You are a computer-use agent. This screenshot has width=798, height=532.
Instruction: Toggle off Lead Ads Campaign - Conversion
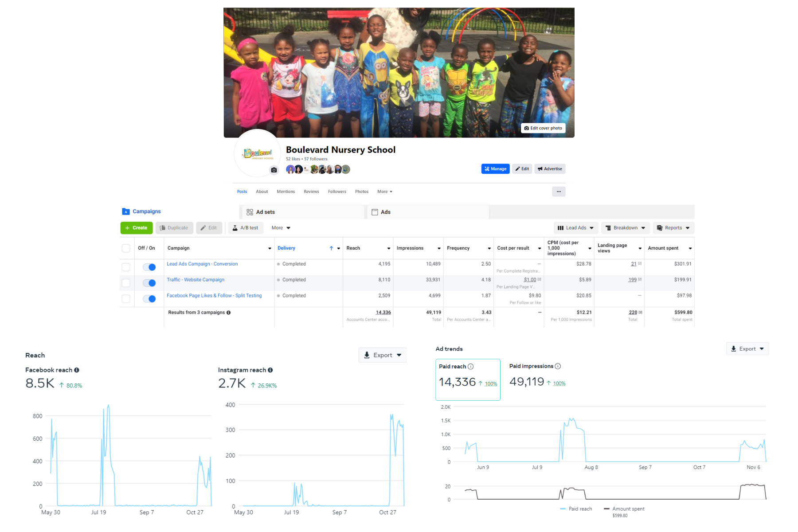click(x=149, y=267)
